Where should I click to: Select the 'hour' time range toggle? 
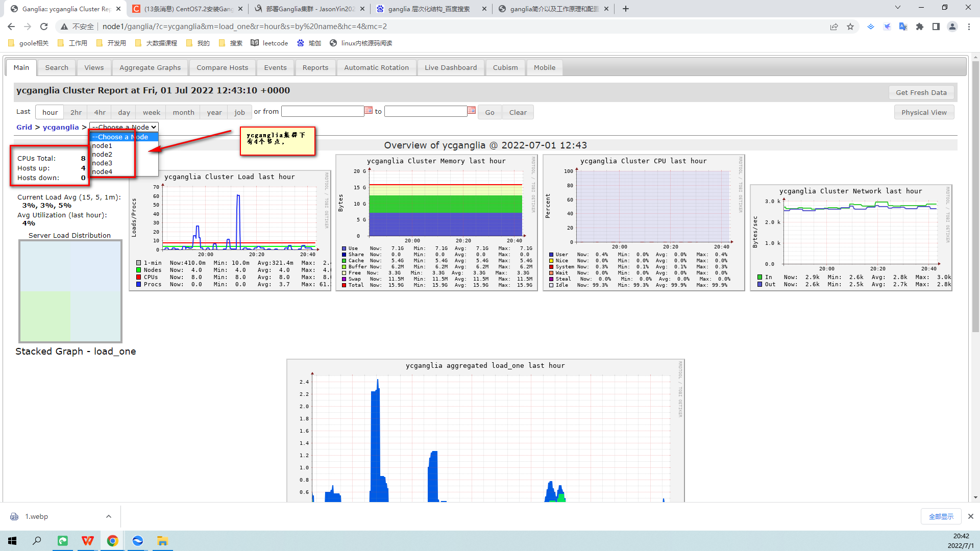(50, 112)
